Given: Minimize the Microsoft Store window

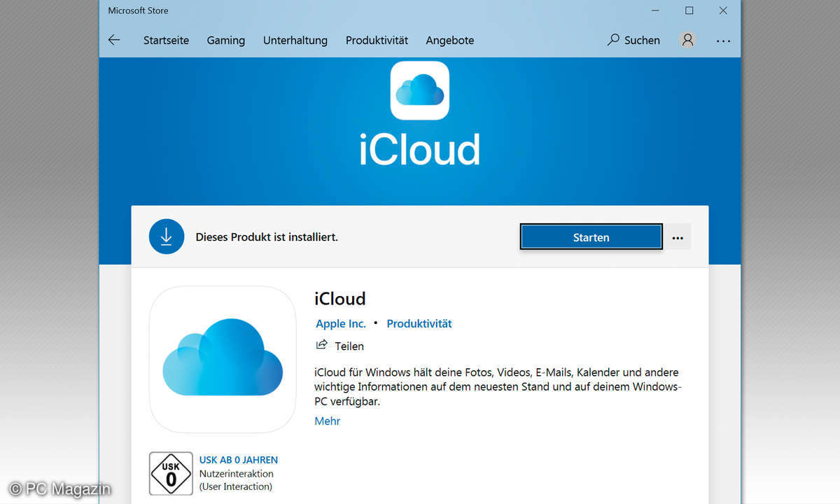Looking at the screenshot, I should 655,10.
